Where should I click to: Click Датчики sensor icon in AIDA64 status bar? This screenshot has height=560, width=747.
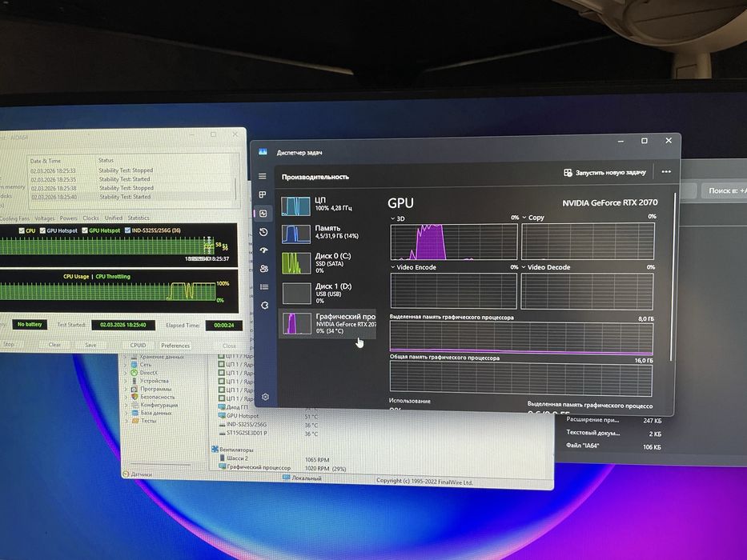coord(126,474)
